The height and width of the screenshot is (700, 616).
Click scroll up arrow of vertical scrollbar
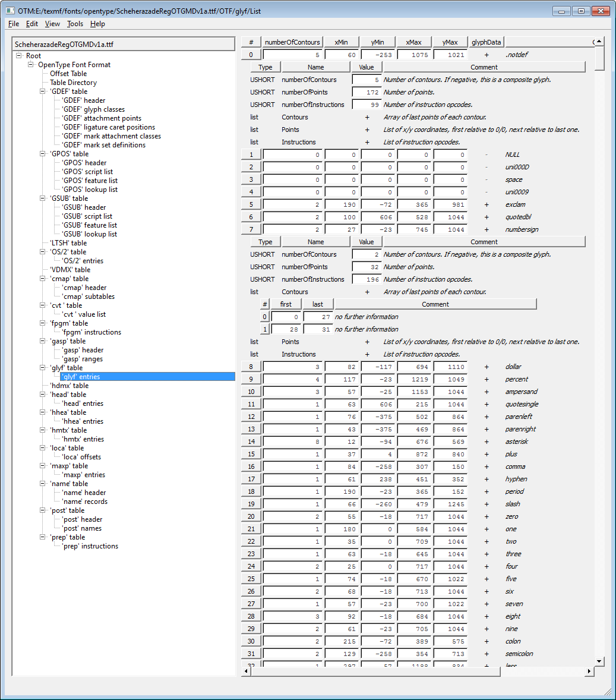(599, 41)
